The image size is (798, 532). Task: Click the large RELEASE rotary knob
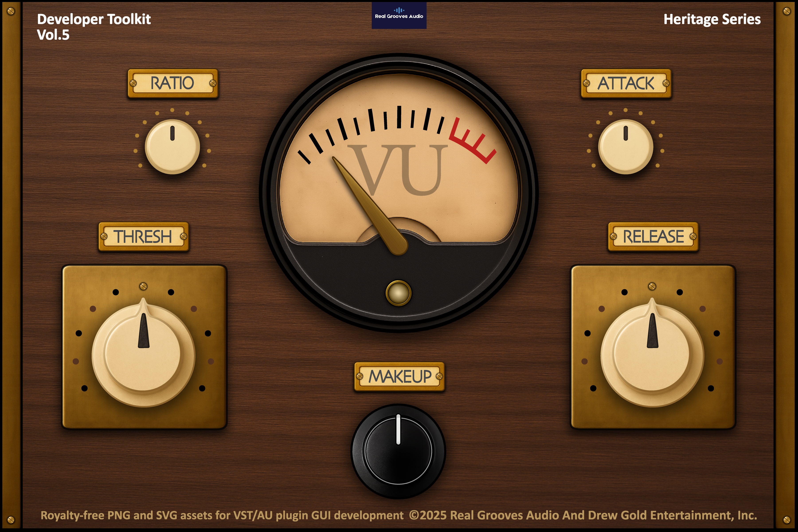tap(652, 353)
